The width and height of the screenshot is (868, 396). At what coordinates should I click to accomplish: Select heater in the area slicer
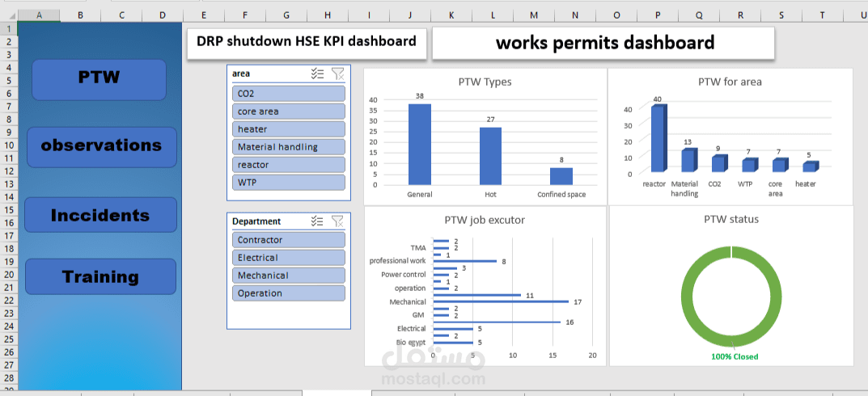(x=289, y=128)
